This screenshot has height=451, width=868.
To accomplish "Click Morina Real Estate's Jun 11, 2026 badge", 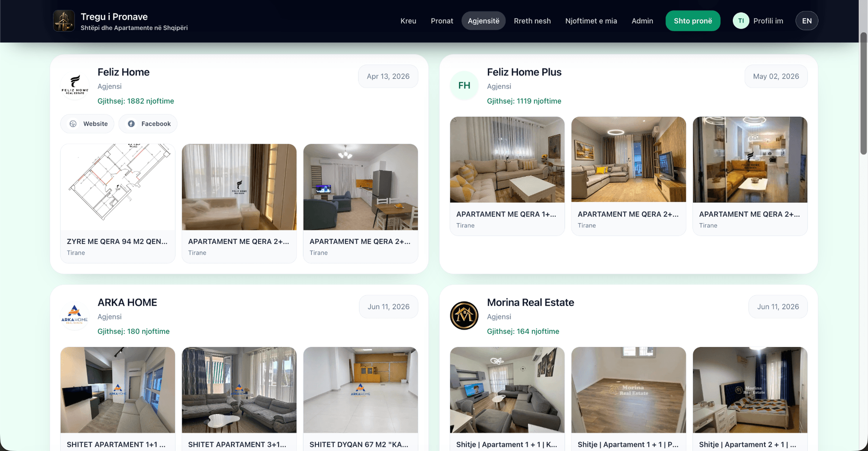I will [778, 307].
